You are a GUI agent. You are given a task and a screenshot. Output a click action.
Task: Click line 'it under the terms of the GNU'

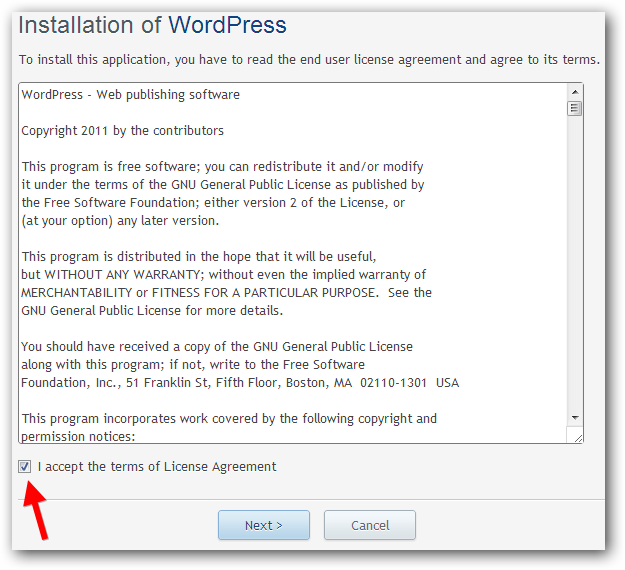pyautogui.click(x=222, y=185)
